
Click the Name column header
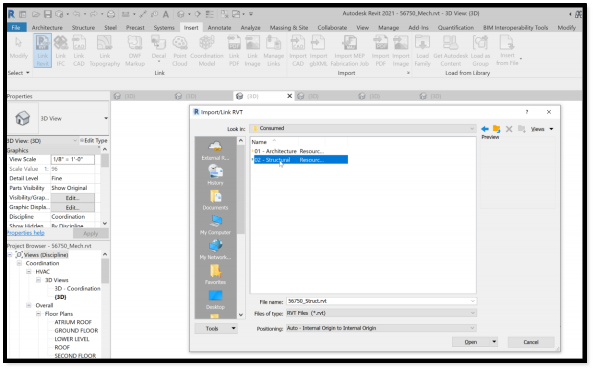pos(259,142)
